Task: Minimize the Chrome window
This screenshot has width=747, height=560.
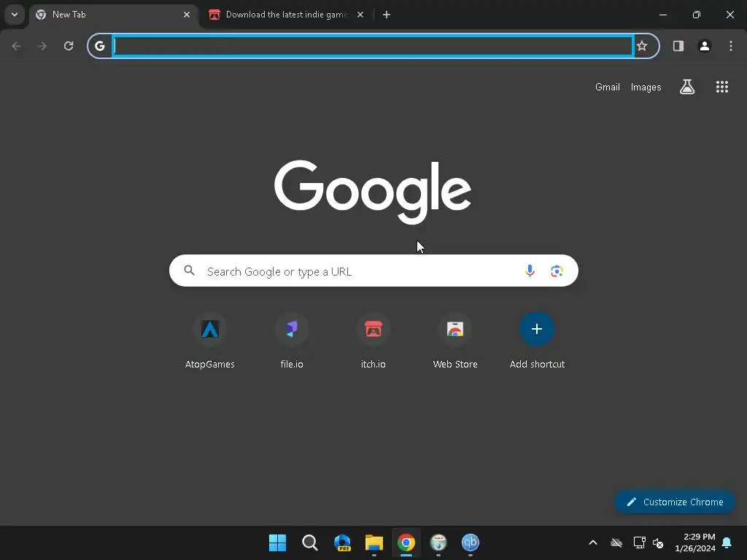Action: pos(662,15)
